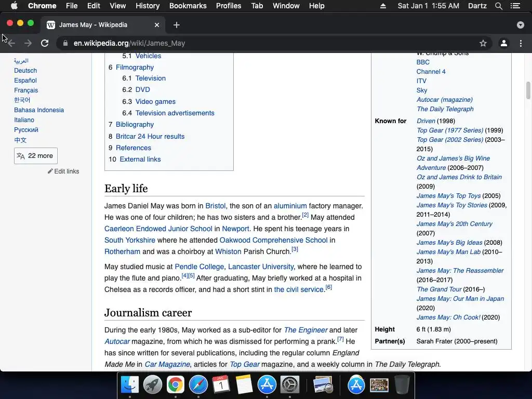Screen dimensions: 532x399
Task: Open Preview icon in the Dock
Action: [x=323, y=385]
